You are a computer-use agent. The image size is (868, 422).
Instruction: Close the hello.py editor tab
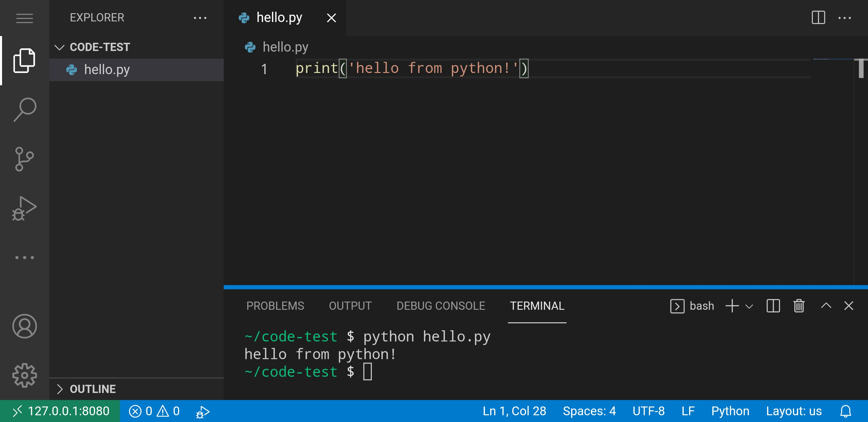tap(332, 18)
